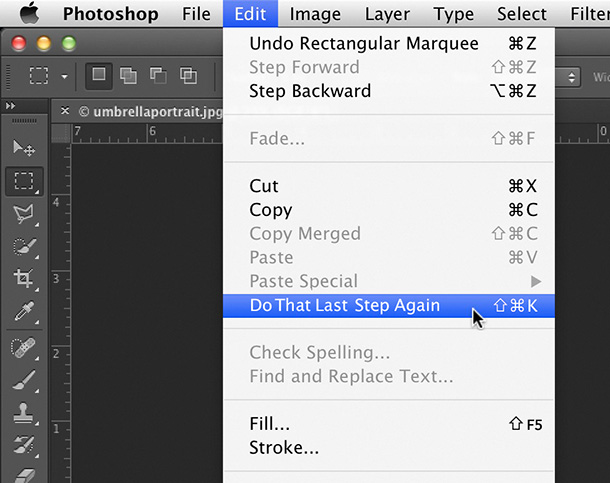The height and width of the screenshot is (483, 610).
Task: Enable Intersect with Selection mode
Action: pyautogui.click(x=188, y=75)
